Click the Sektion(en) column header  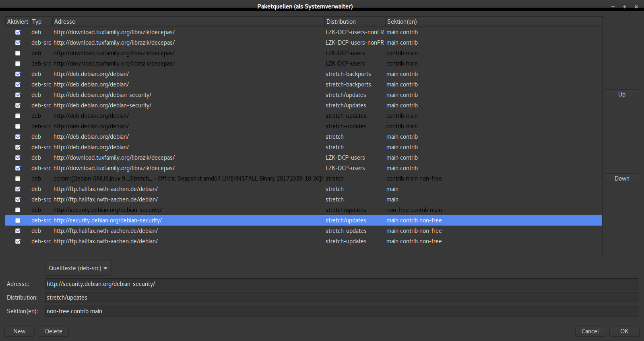[494, 22]
